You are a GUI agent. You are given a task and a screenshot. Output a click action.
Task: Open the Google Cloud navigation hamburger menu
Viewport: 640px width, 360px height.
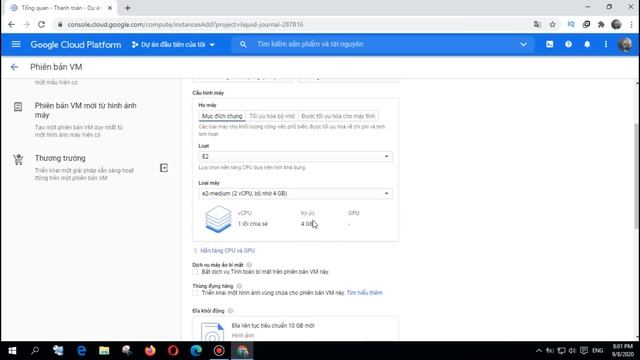click(x=16, y=44)
